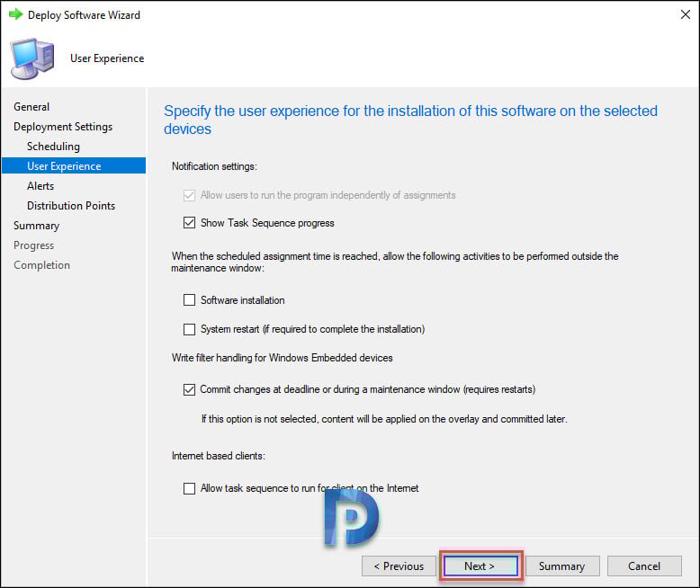
Task: Click Write filter handling for Windows Embedded text
Action: click(283, 358)
